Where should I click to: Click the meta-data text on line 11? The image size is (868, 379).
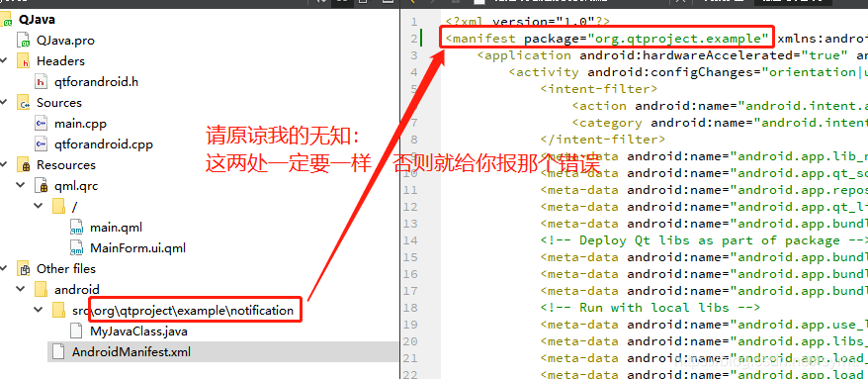point(704,190)
